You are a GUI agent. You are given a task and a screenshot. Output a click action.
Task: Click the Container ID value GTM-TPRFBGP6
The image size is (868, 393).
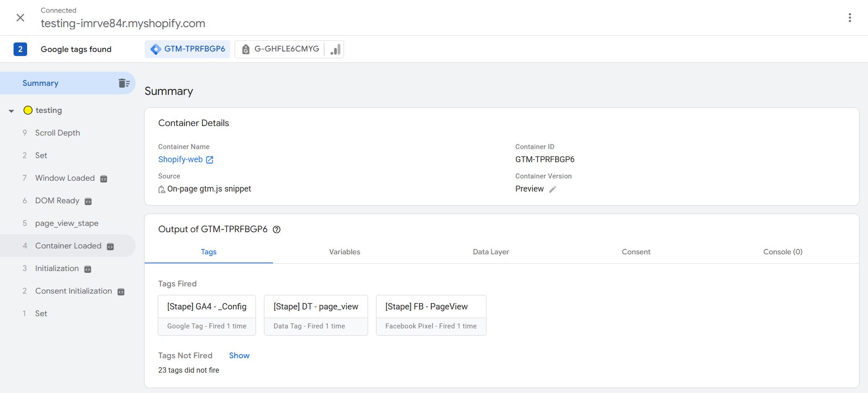[x=545, y=159]
